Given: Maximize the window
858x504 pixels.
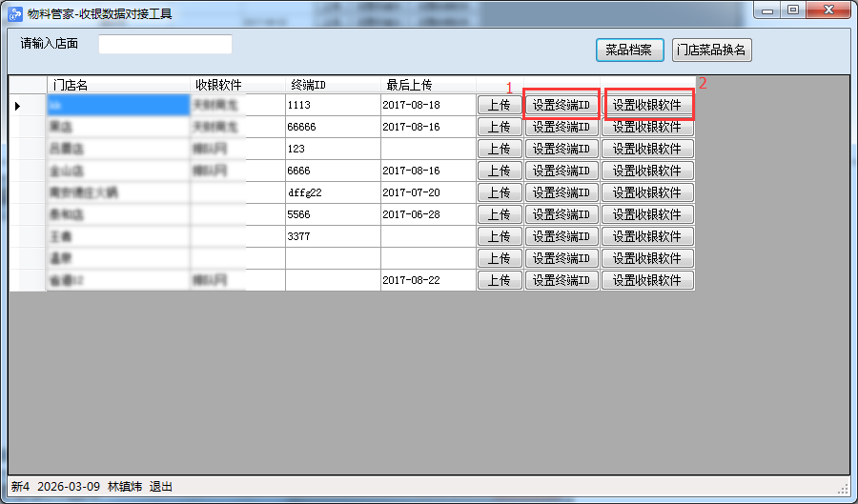Looking at the screenshot, I should (x=792, y=10).
